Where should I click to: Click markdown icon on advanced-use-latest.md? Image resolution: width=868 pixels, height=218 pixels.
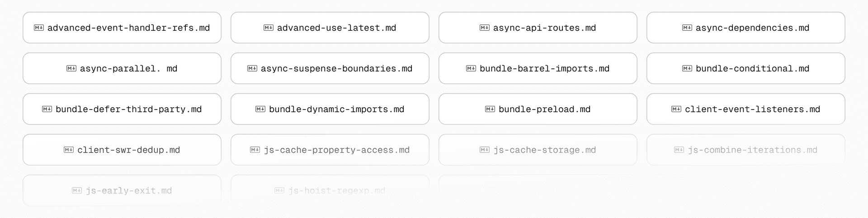269,28
